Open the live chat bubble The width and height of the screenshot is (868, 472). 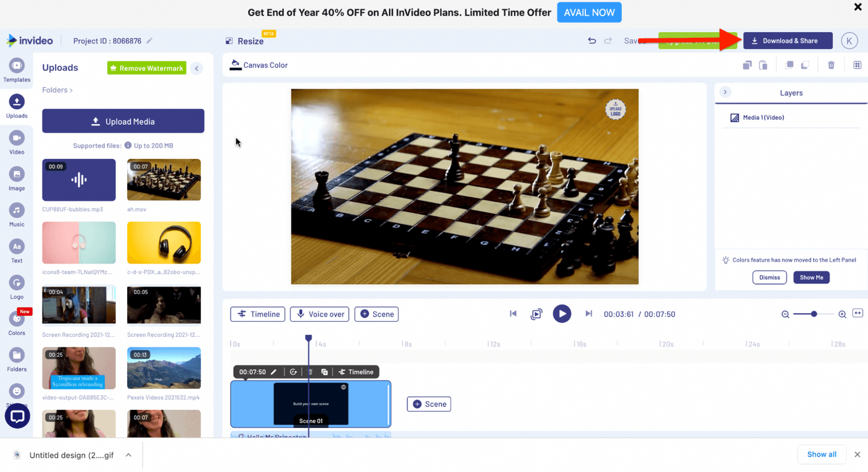point(17,416)
